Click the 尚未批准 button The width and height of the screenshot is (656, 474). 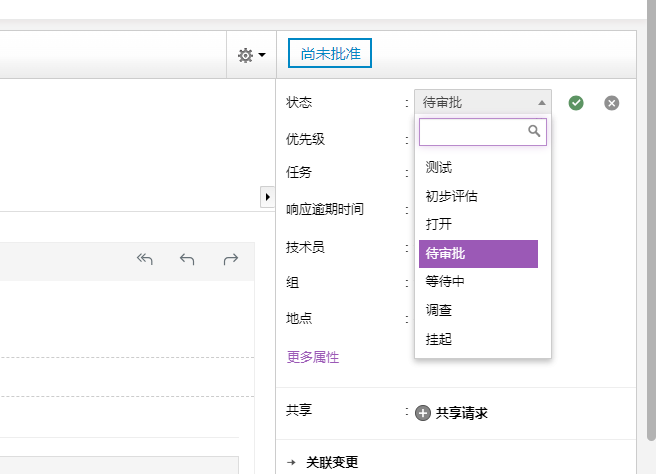(330, 53)
